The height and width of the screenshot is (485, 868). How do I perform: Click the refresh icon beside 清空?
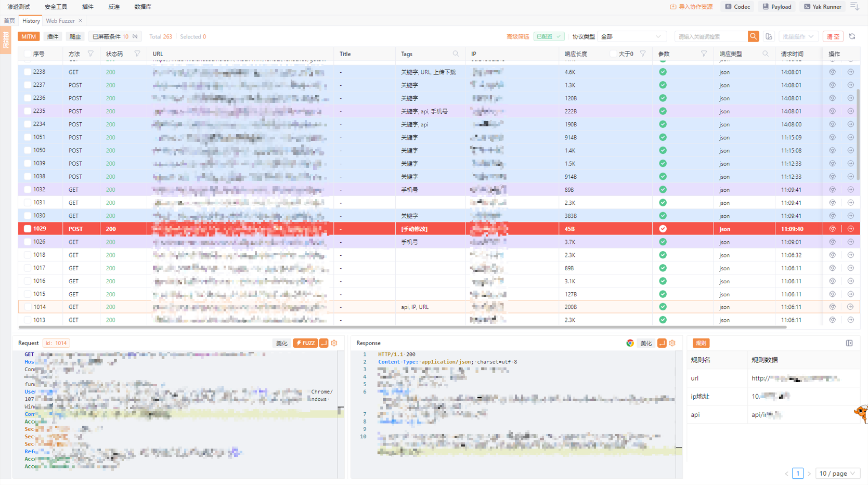(x=852, y=36)
